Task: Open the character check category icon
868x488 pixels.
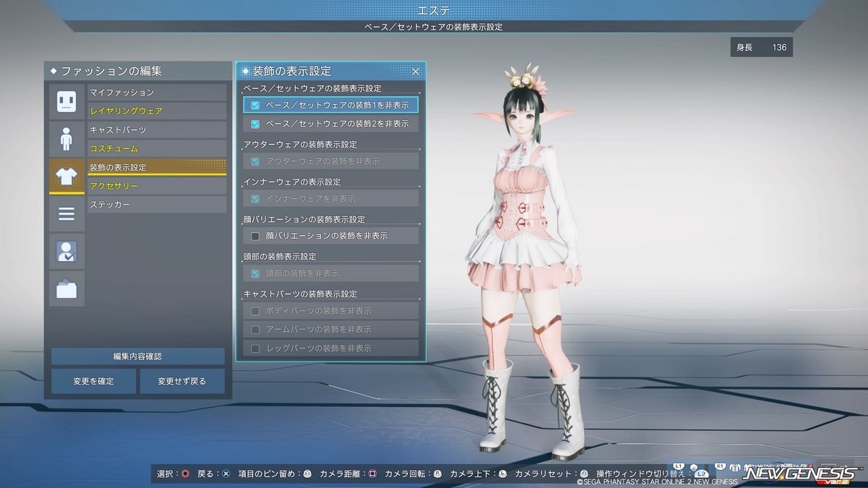Action: pos(67,252)
